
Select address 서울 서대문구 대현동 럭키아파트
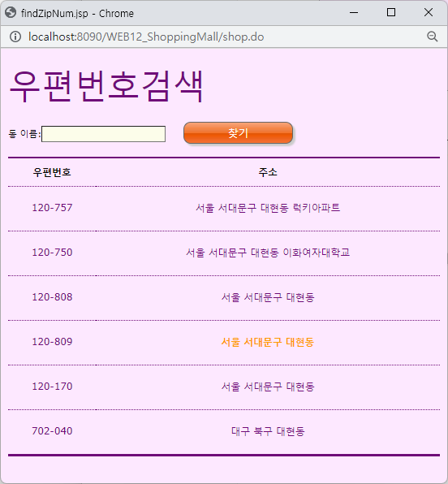click(268, 208)
